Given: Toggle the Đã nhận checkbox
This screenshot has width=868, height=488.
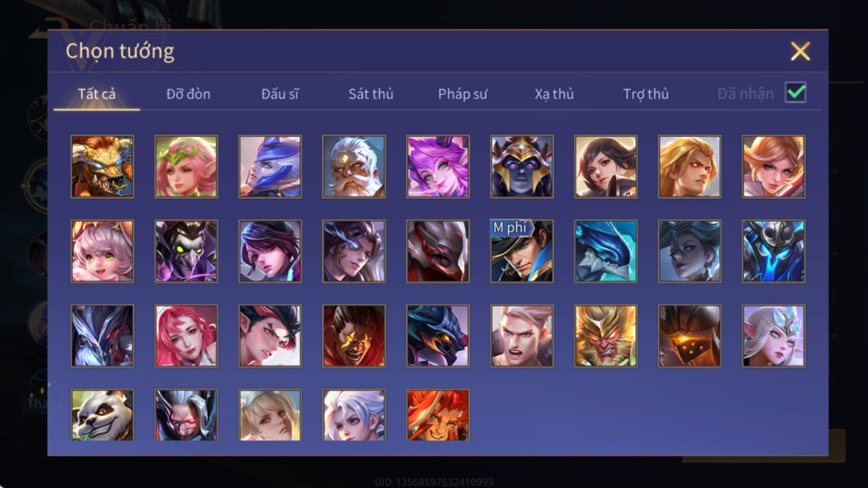Looking at the screenshot, I should [x=795, y=93].
